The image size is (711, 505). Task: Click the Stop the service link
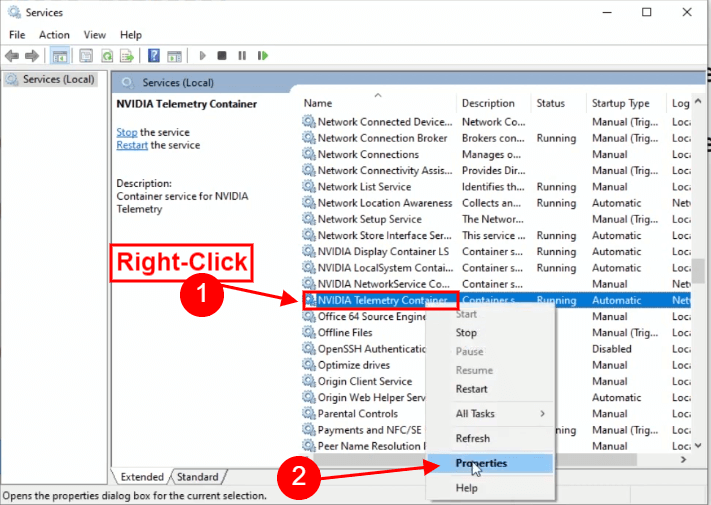coord(127,132)
